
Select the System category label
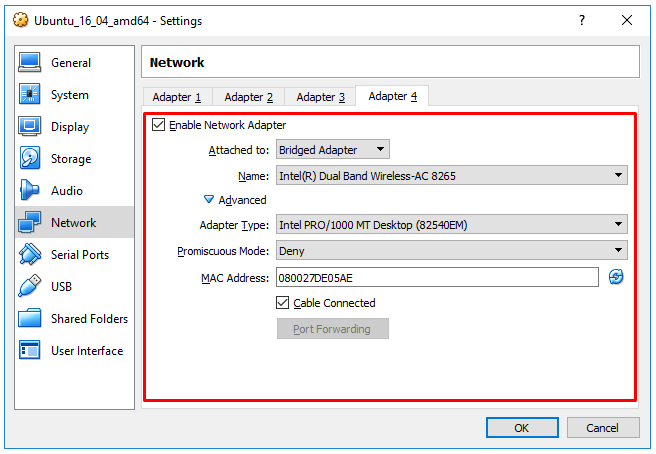70,95
